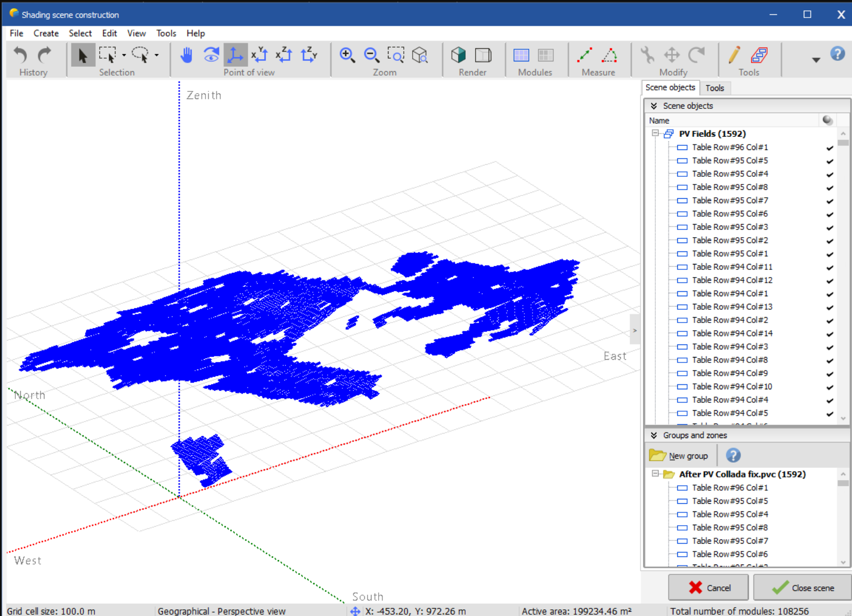This screenshot has height=616, width=852.
Task: Activate the measure distance tool
Action: click(x=585, y=55)
